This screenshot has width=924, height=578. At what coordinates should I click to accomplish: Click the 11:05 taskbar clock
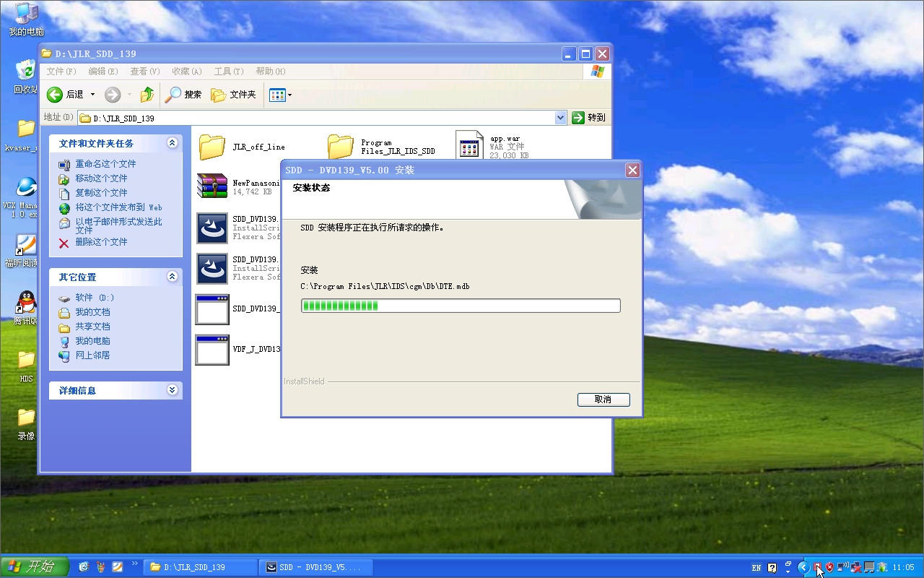(x=903, y=567)
